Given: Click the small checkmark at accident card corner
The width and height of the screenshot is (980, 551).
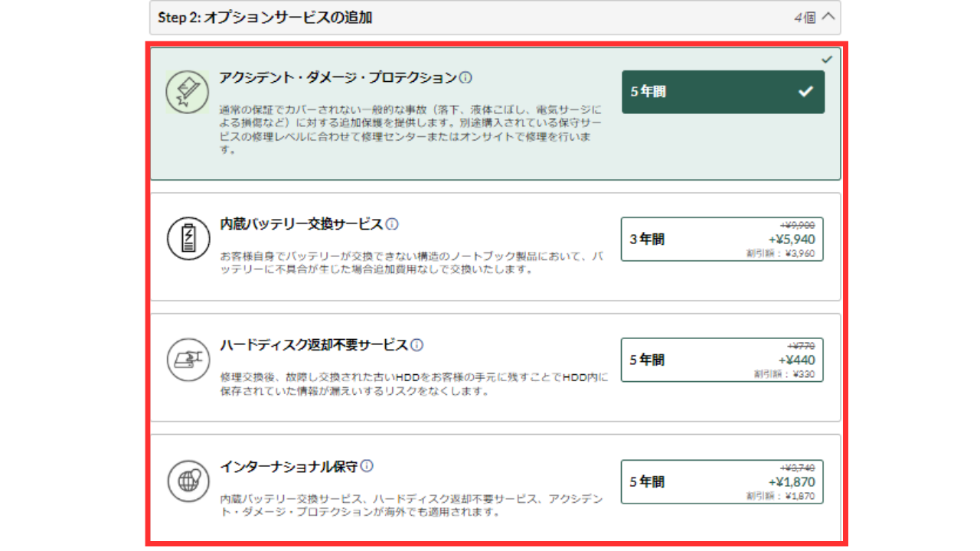Looking at the screenshot, I should point(827,59).
